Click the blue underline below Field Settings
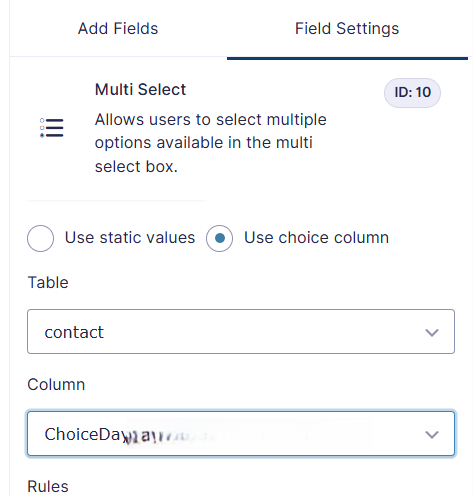473x496 pixels. [x=347, y=58]
